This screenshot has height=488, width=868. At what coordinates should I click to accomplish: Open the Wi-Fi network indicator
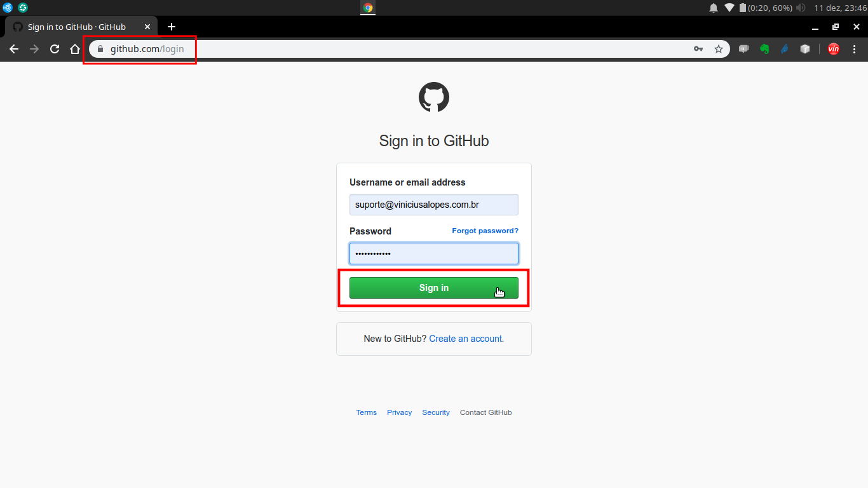point(729,8)
